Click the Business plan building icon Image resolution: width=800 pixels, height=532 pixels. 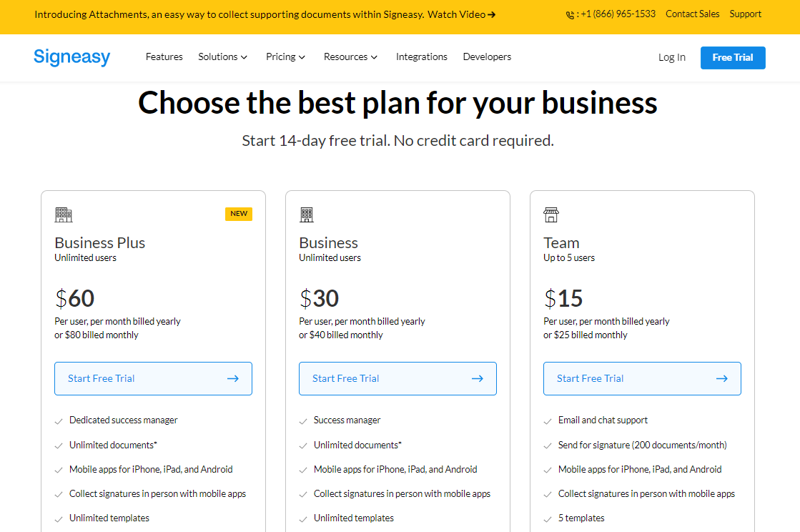pyautogui.click(x=307, y=215)
